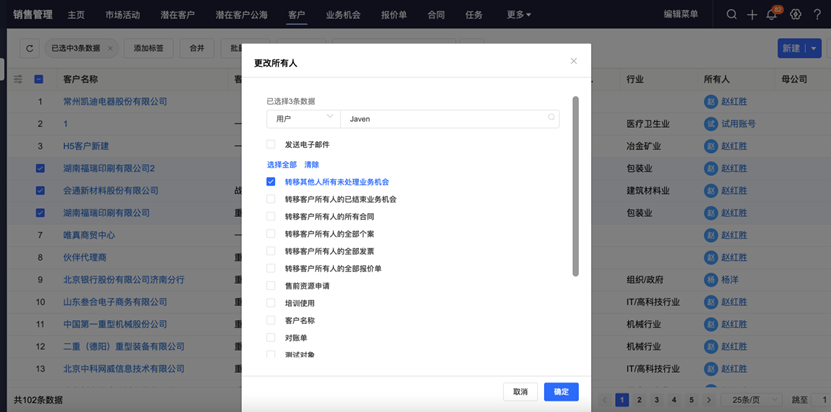Screen dimensions: 831x412
Task: Open the settings gear icon in top bar
Action: coord(796,15)
